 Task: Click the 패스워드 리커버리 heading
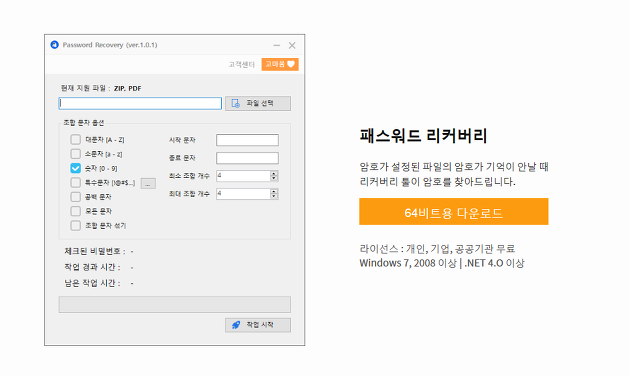pyautogui.click(x=423, y=136)
